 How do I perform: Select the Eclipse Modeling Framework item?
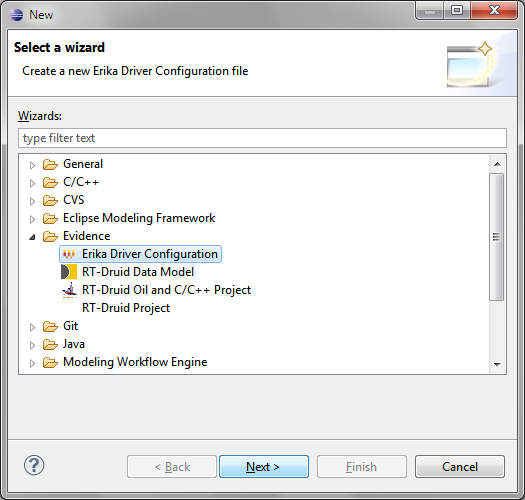(x=139, y=218)
